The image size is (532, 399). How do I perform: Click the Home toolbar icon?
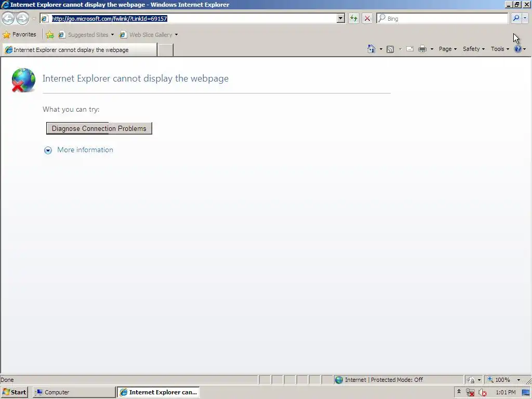pos(371,49)
